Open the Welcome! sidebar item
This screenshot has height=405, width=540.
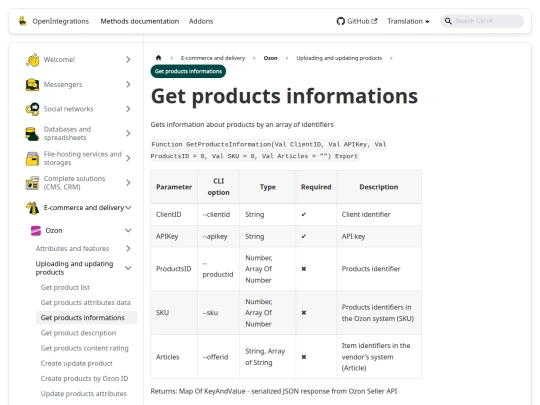click(x=59, y=60)
